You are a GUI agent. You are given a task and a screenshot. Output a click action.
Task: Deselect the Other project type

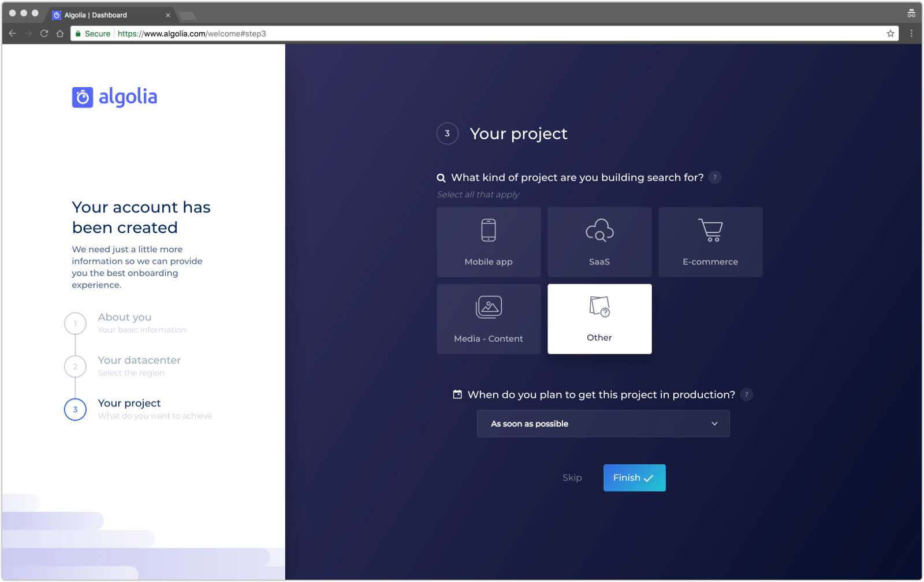(x=599, y=319)
